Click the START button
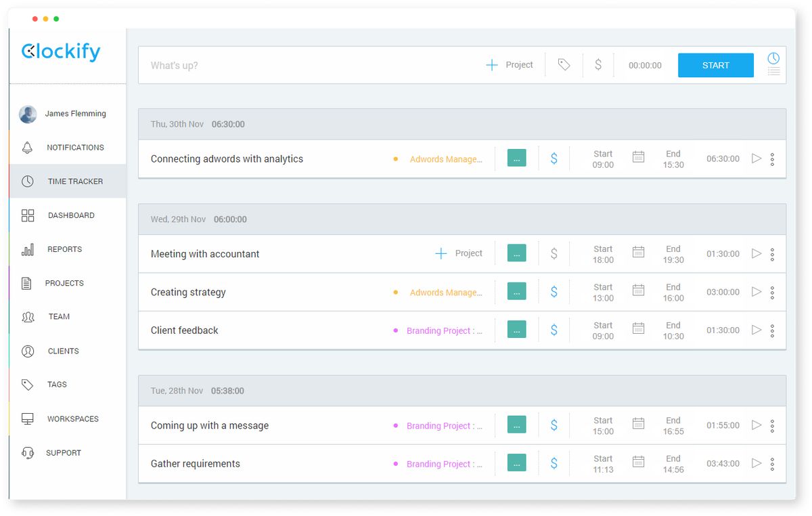The image size is (812, 516). pos(715,64)
